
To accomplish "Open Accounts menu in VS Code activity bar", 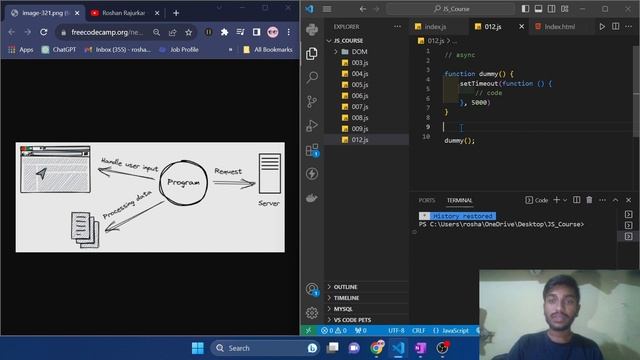I will [312, 289].
